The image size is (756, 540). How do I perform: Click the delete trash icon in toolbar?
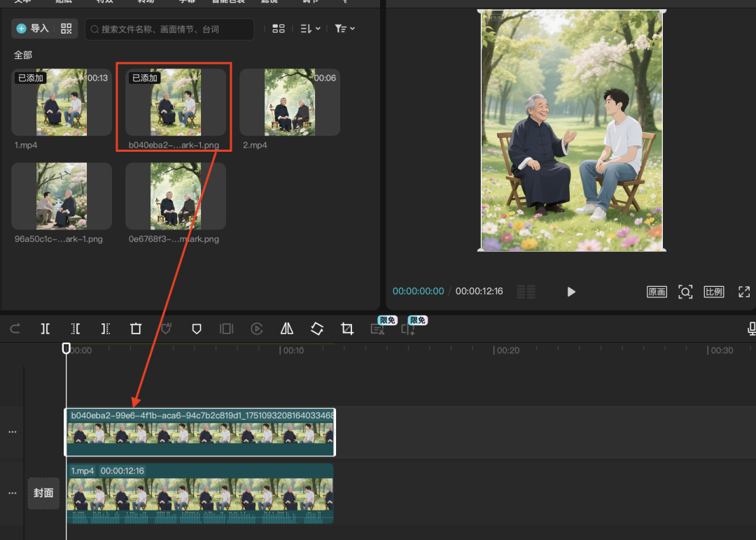tap(136, 329)
